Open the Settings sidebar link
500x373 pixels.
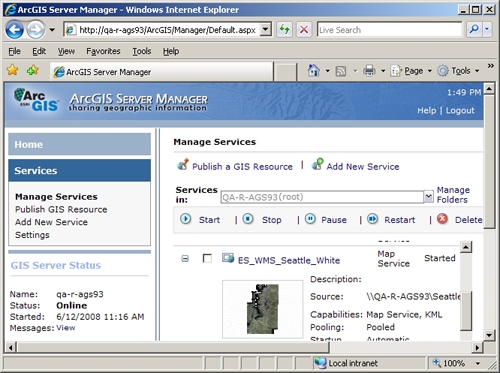click(x=32, y=235)
